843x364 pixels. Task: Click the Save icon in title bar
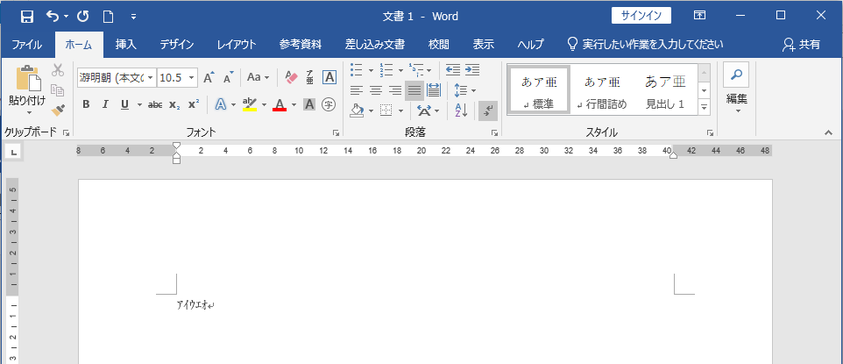[x=27, y=16]
